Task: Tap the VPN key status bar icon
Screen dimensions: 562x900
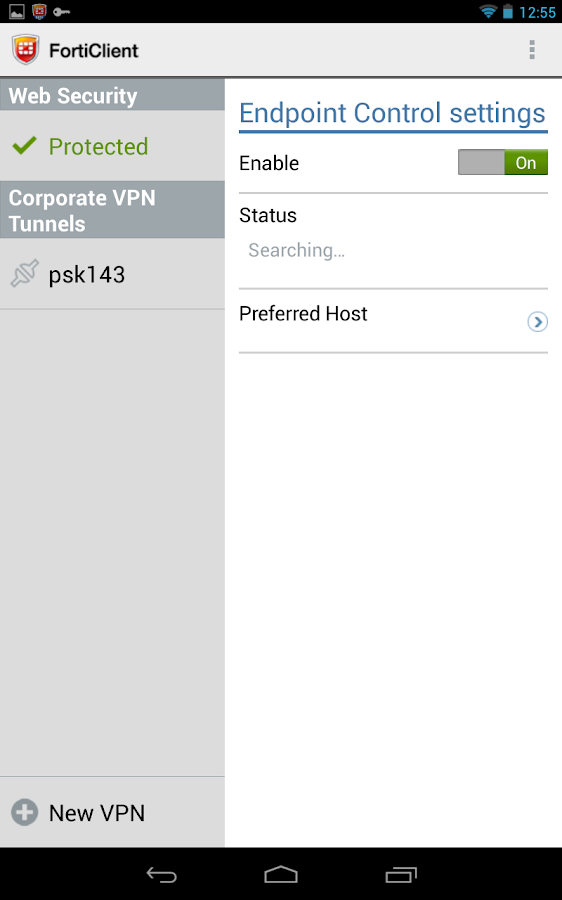Action: 61,11
